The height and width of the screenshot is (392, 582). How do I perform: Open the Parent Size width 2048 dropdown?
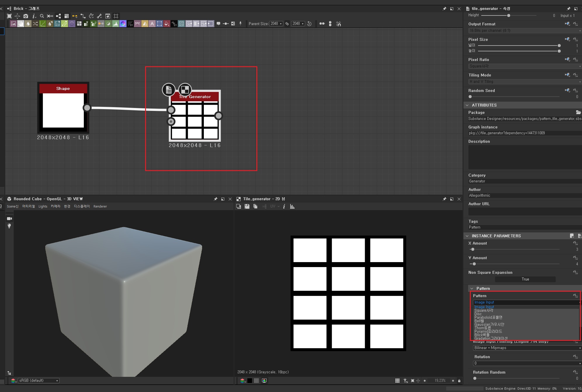pyautogui.click(x=276, y=24)
